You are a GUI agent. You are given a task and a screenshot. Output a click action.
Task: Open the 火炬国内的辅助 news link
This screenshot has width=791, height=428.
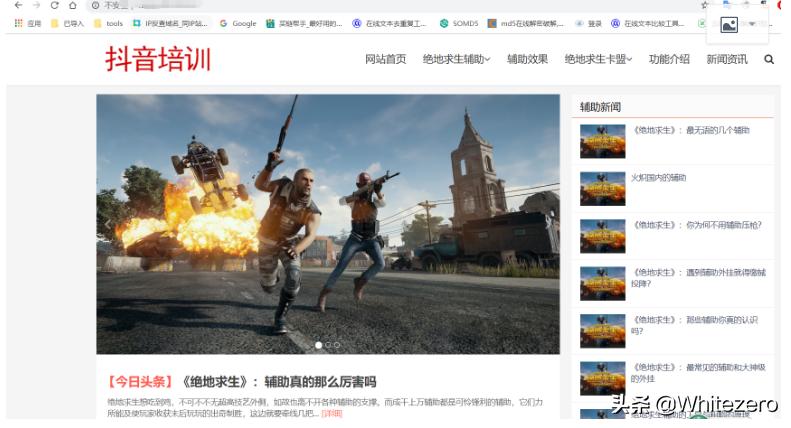[x=658, y=178]
